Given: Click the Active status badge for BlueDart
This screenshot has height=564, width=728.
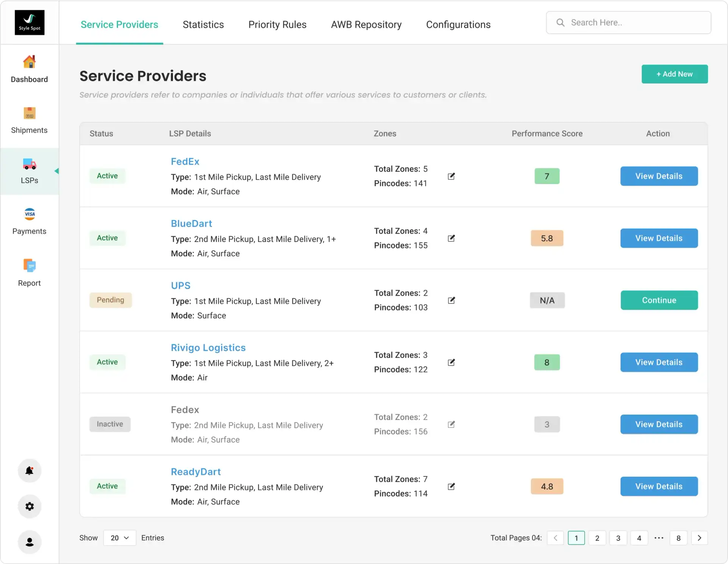Looking at the screenshot, I should pyautogui.click(x=107, y=238).
